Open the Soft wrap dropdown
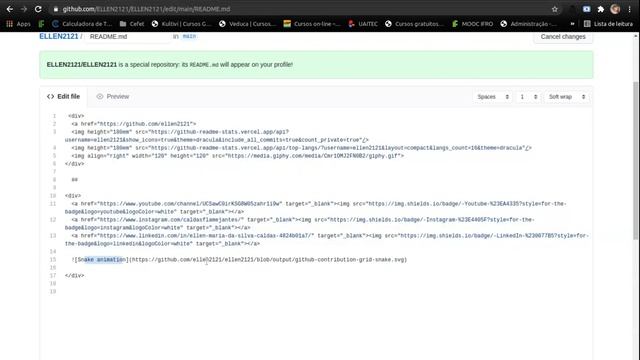The image size is (640, 360). [x=567, y=97]
